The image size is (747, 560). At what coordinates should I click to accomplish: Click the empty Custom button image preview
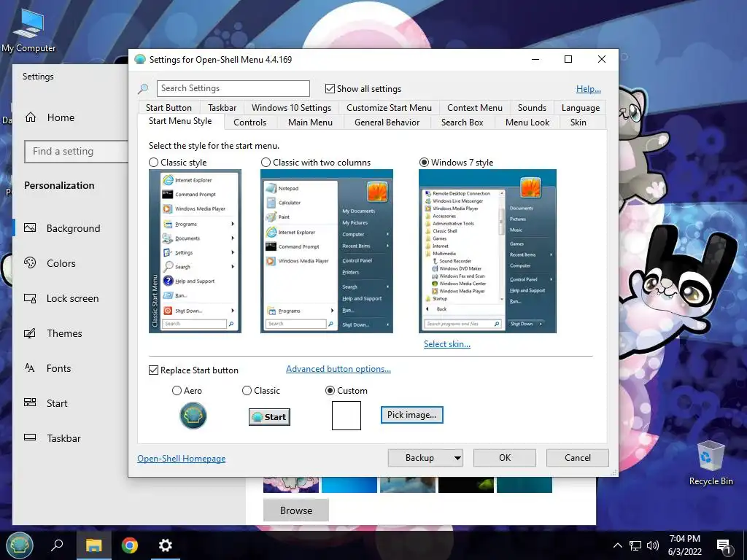pyautogui.click(x=347, y=415)
